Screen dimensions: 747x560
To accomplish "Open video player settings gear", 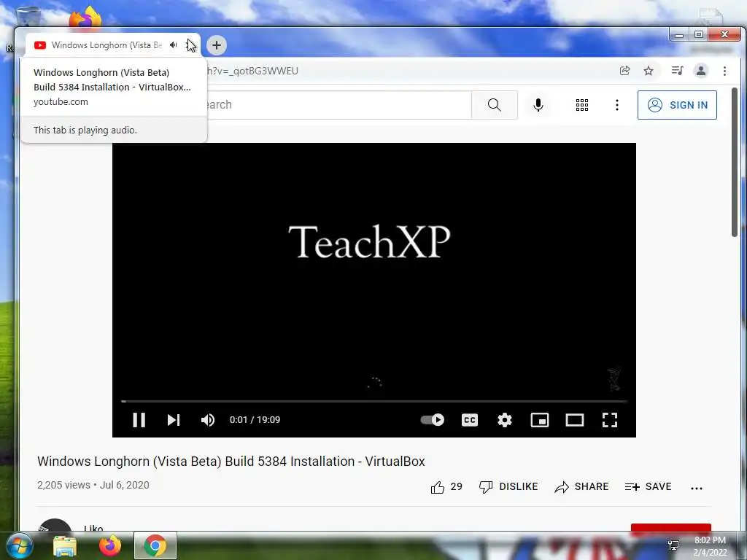I will (505, 419).
